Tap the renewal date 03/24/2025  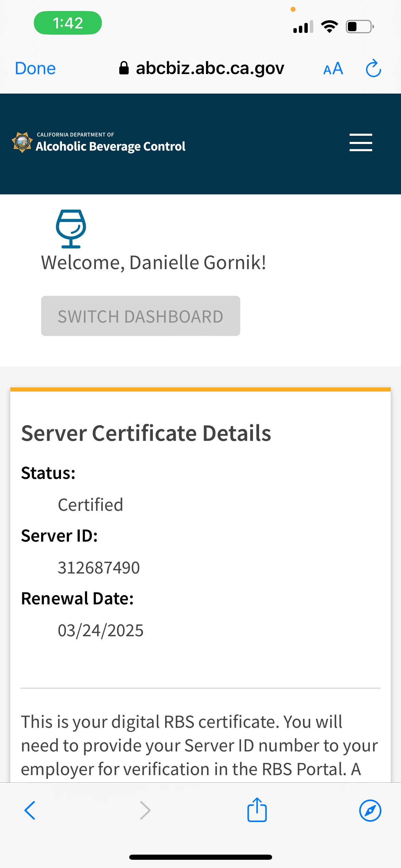coord(100,630)
